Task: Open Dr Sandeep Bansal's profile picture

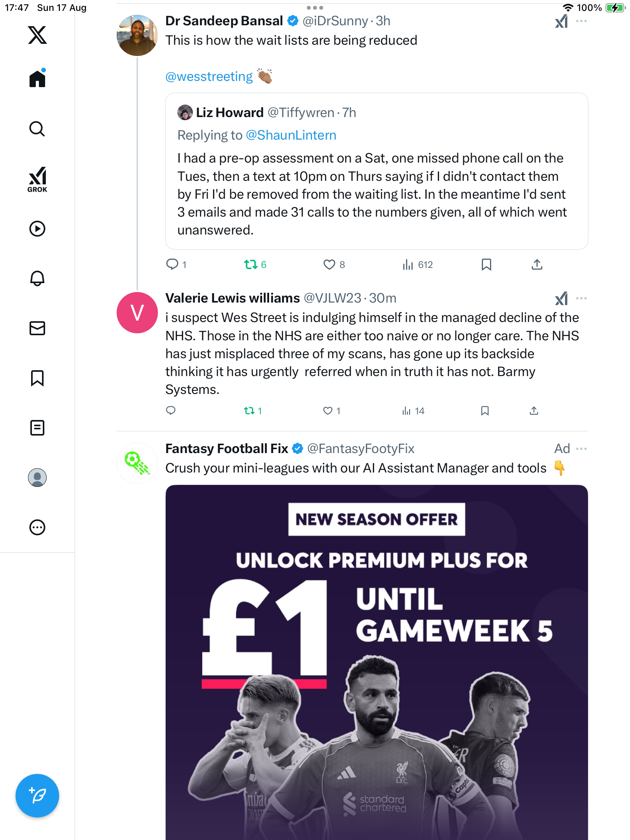Action: [x=137, y=35]
